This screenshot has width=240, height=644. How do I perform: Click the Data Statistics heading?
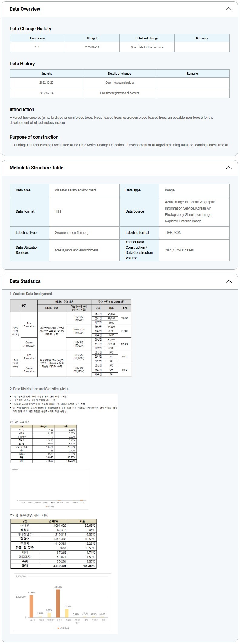coord(25,281)
